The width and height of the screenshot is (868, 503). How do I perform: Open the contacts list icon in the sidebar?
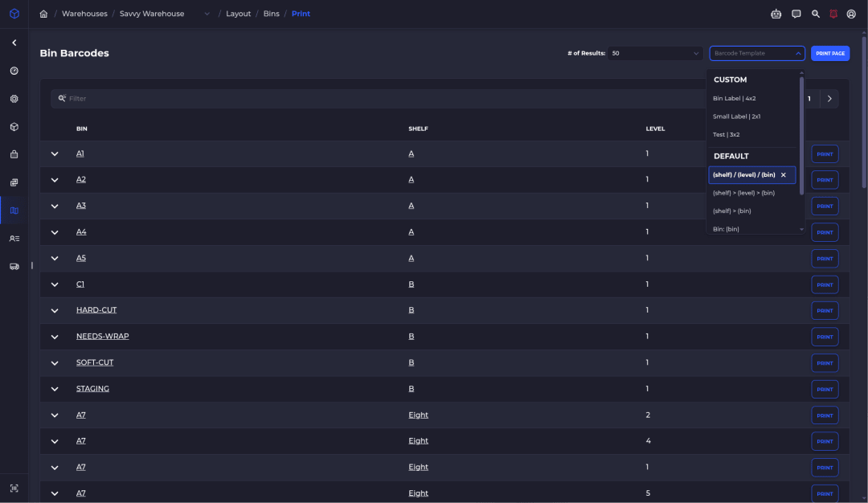(x=14, y=239)
